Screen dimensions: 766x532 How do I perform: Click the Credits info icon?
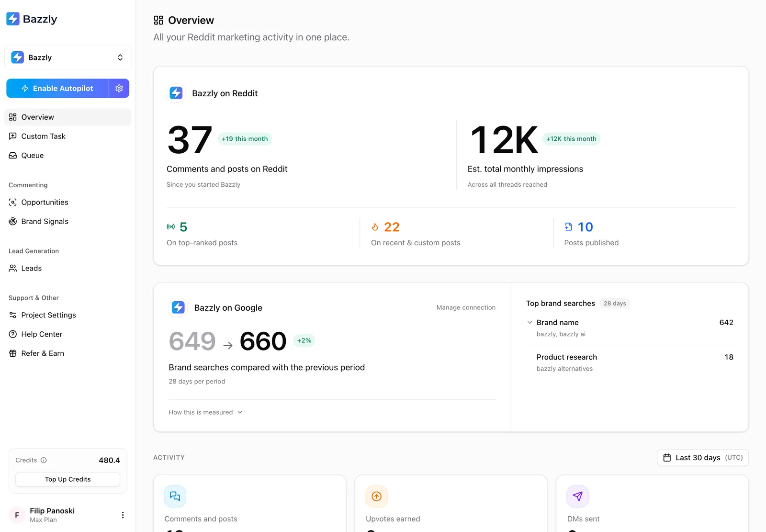[x=44, y=460]
